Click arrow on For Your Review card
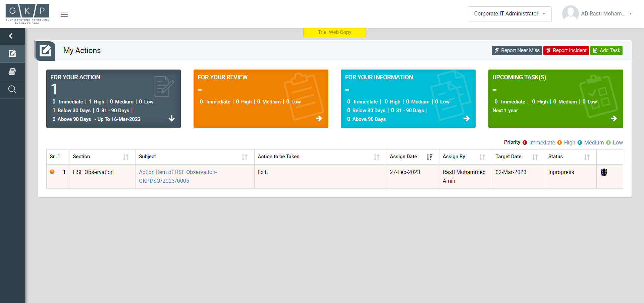 pos(319,119)
